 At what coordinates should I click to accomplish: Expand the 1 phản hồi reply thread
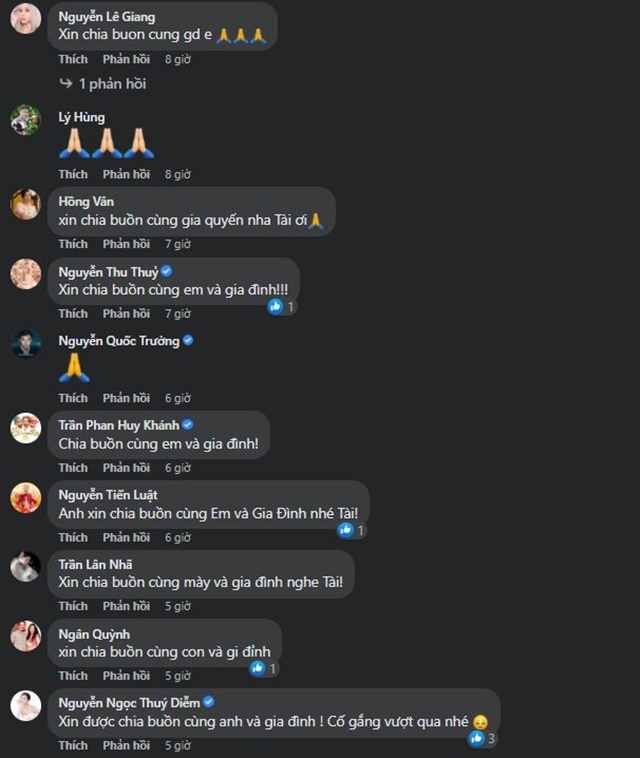click(112, 84)
